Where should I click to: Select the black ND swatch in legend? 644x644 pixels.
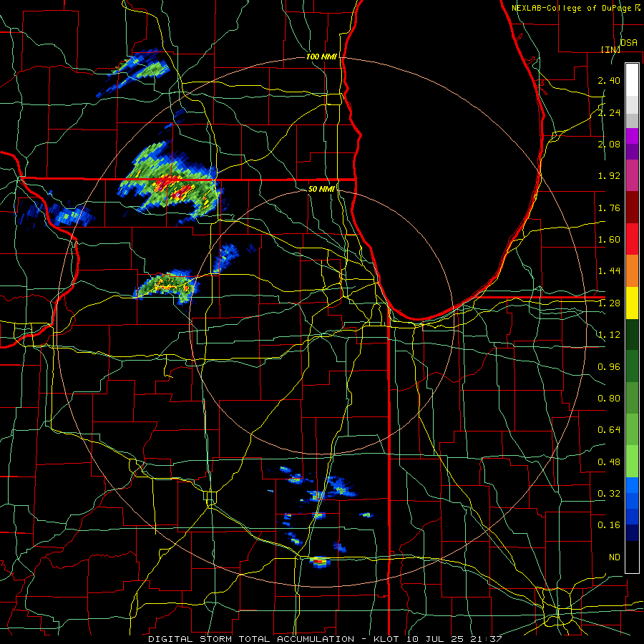[x=632, y=557]
